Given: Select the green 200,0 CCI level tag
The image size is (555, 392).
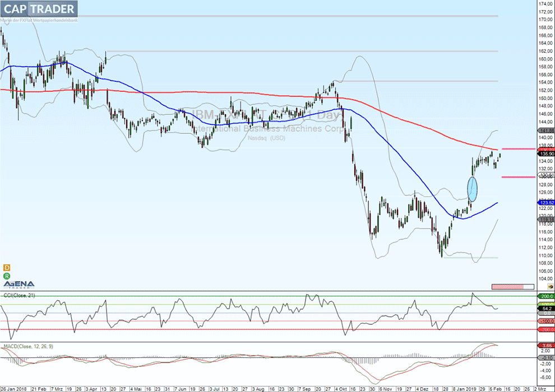Looking at the screenshot, I should tap(546, 296).
